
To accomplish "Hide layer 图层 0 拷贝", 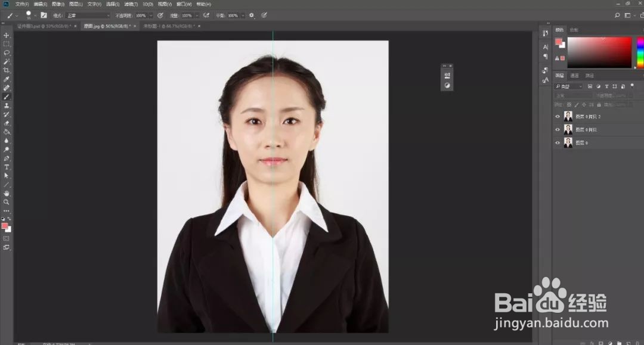I will point(558,130).
